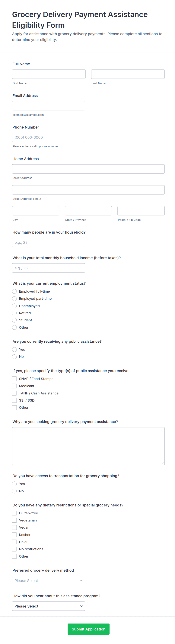The width and height of the screenshot is (175, 644).
Task: Focus the Email Address field
Action: pos(49,106)
